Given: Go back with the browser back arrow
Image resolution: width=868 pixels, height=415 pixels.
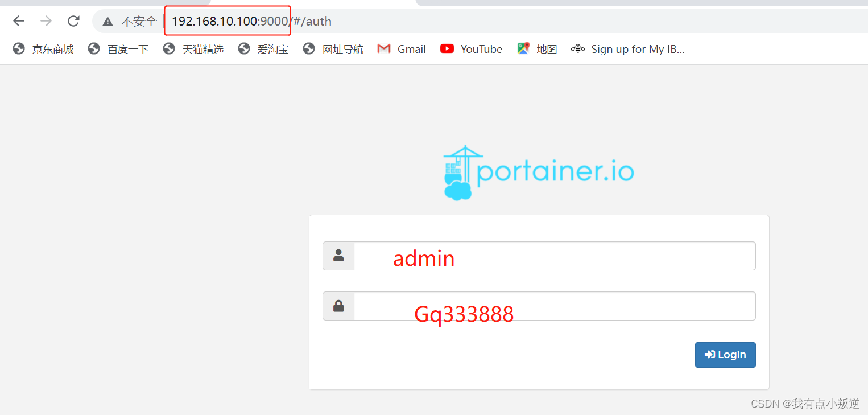Looking at the screenshot, I should tap(19, 21).
